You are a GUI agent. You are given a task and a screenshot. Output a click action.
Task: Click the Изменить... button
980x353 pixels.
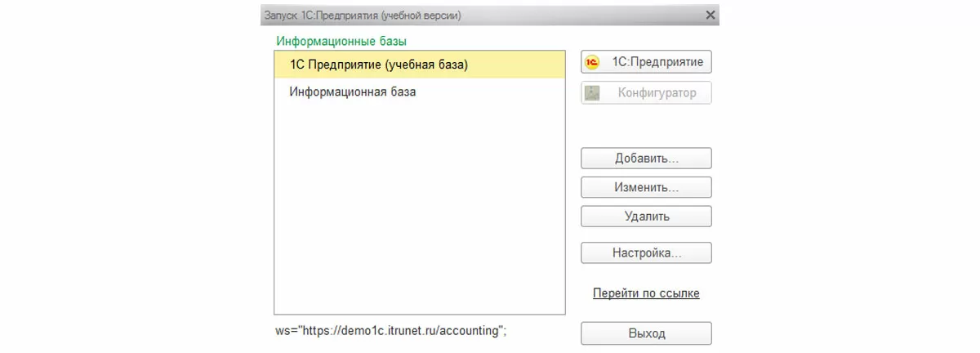pyautogui.click(x=646, y=187)
